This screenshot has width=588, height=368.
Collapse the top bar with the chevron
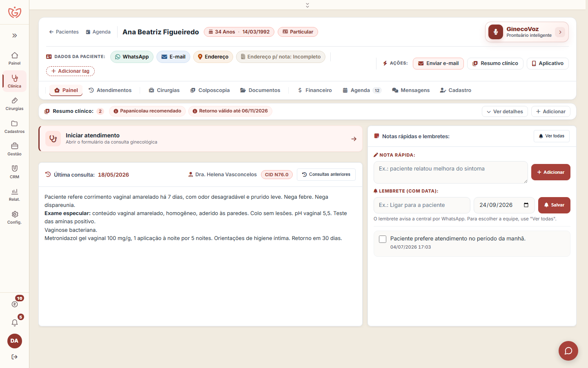point(307,5)
